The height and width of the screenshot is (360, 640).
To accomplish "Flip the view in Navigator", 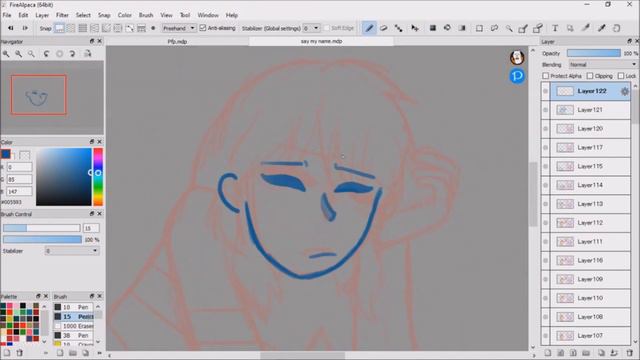I will coord(87,54).
